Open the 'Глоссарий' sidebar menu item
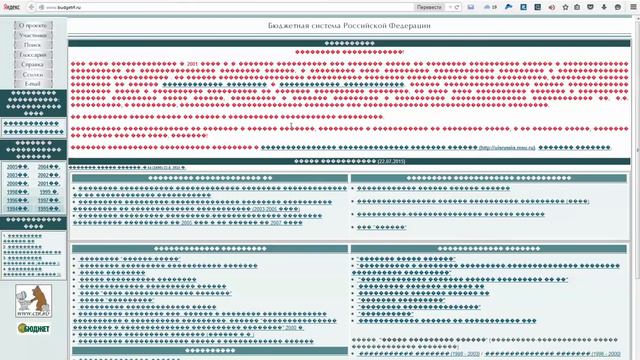This screenshot has width=640, height=360. click(x=33, y=55)
